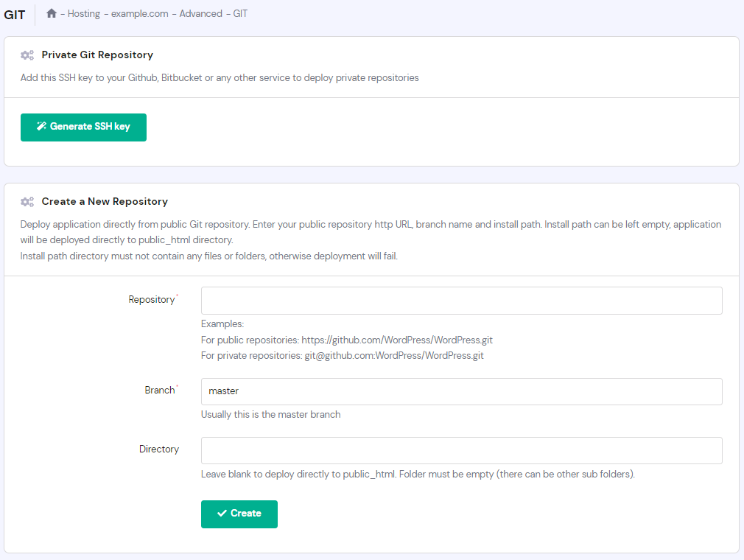
Task: Click the home icon in the breadcrumb
Action: coord(50,13)
